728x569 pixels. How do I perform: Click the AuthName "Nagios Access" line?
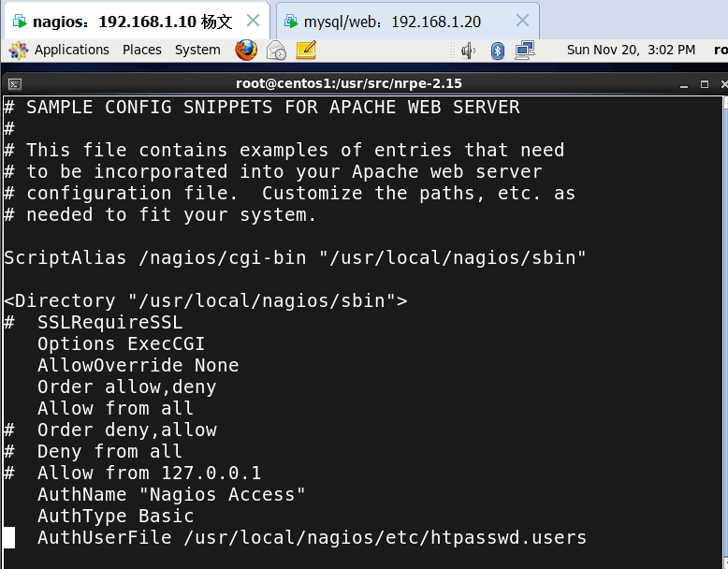tap(171, 495)
